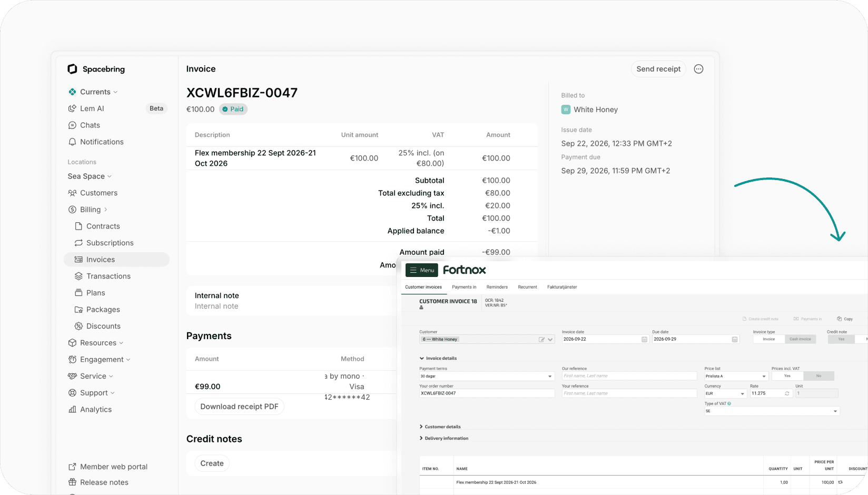
Task: Select Invoices in the sidebar
Action: [x=116, y=260]
